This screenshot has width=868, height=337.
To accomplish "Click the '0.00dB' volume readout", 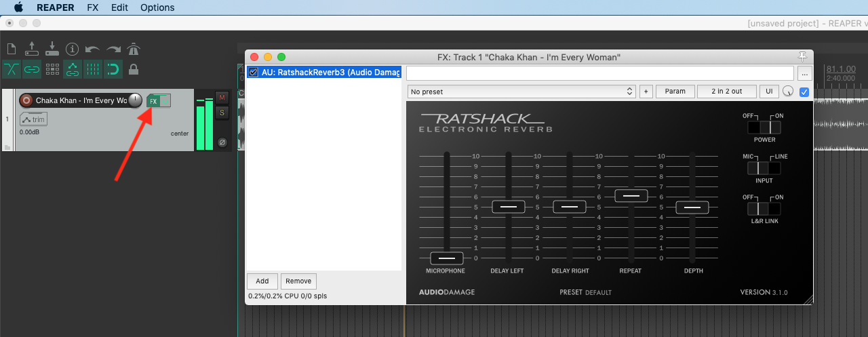I will pyautogui.click(x=31, y=132).
